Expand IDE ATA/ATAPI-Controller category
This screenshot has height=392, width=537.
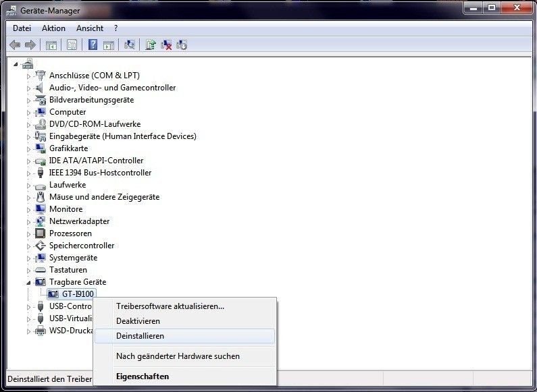pos(28,161)
